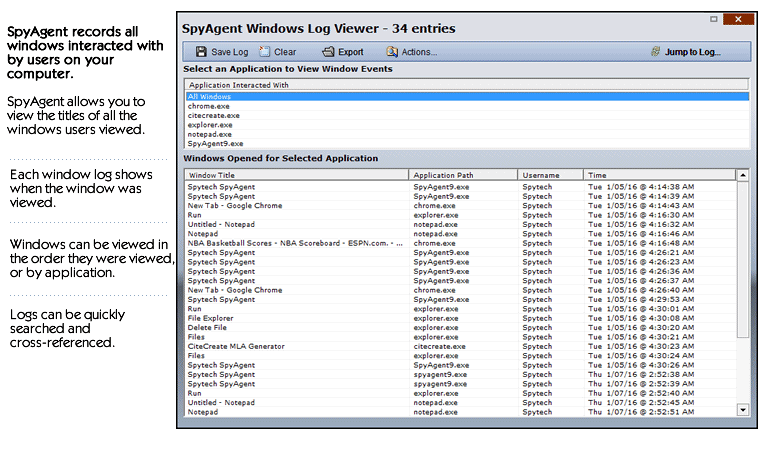Click the vertical scrollbar thumb in window list
Screen dimensions: 761x449
743,259
